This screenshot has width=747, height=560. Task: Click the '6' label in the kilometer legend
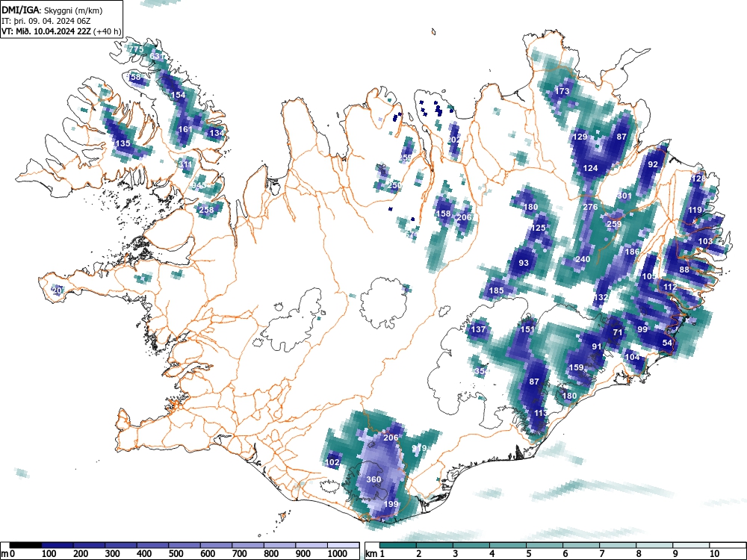(565, 554)
